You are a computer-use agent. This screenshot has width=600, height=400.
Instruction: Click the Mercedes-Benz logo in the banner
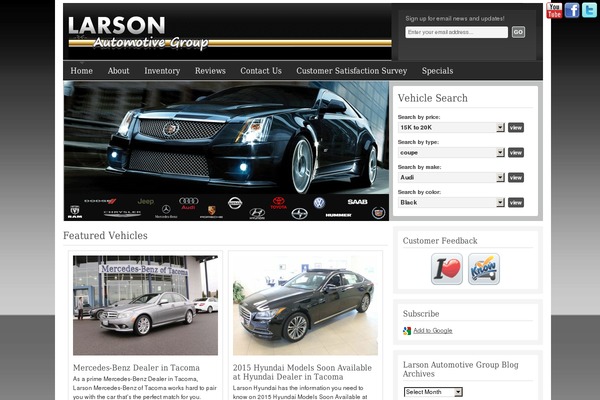pos(166,211)
